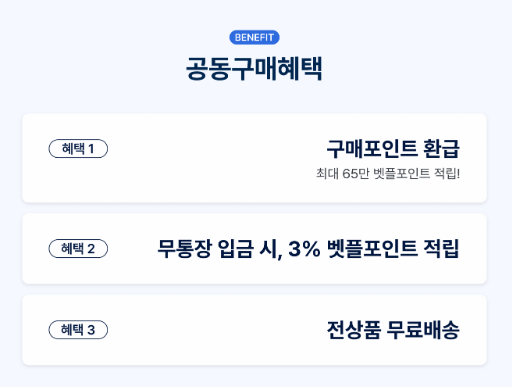The image size is (512, 387).
Task: Click the 최대 65만 벳플포인트 적립! subtext
Action: [x=388, y=174]
